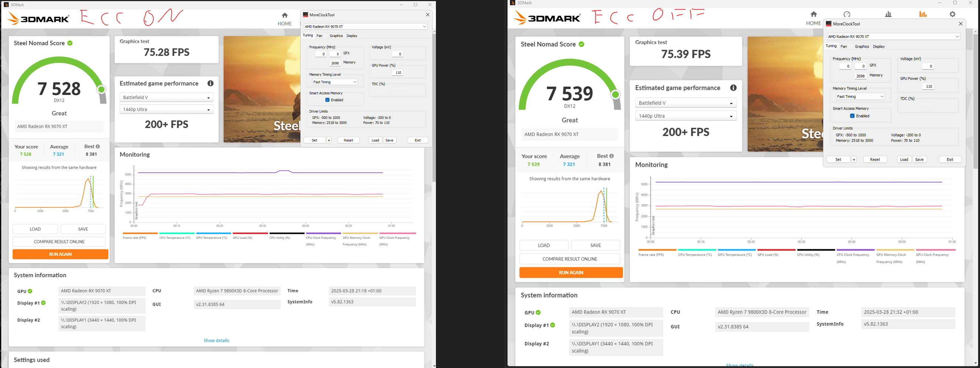Click the orange Frame rate (FPS) legend, 7 528 window
The height and width of the screenshot is (368, 980).
coord(140,236)
